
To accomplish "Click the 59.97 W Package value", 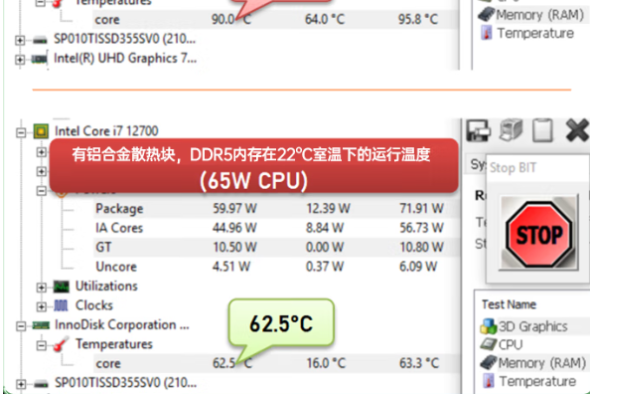I will tap(235, 208).
